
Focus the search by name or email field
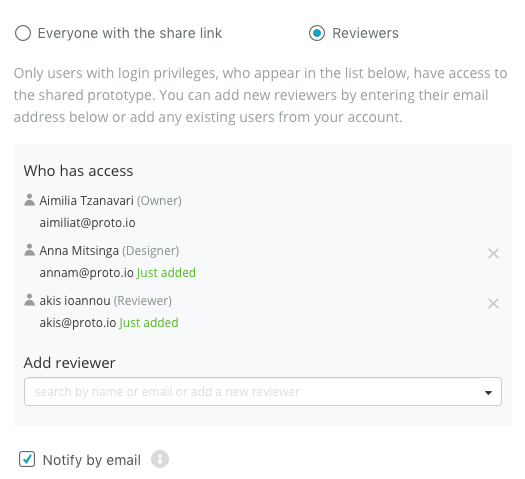(251, 392)
